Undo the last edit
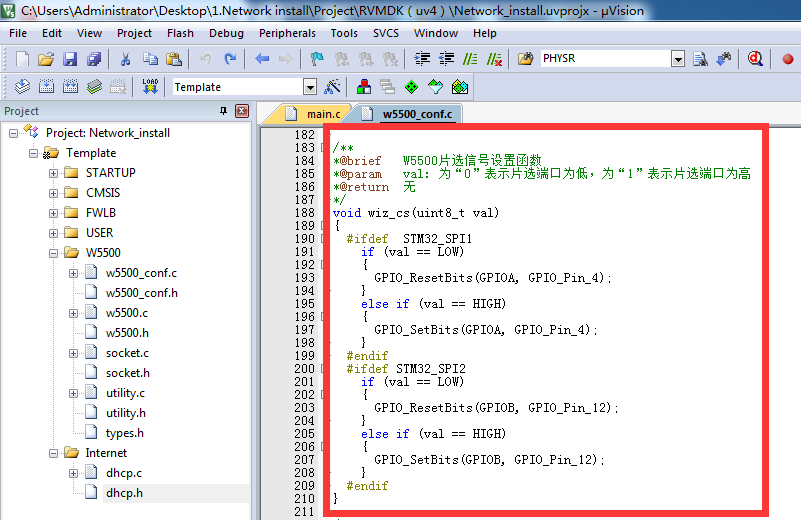 click(x=205, y=59)
